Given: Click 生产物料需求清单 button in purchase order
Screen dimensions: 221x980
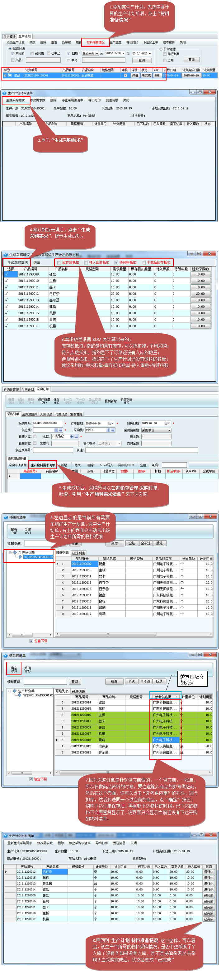Looking at the screenshot, I should (x=43, y=465).
